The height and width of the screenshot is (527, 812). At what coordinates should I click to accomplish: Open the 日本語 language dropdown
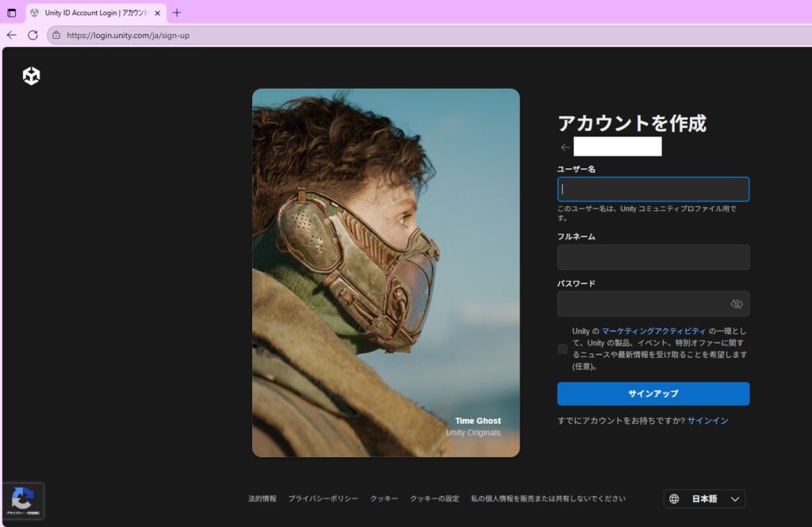[704, 499]
